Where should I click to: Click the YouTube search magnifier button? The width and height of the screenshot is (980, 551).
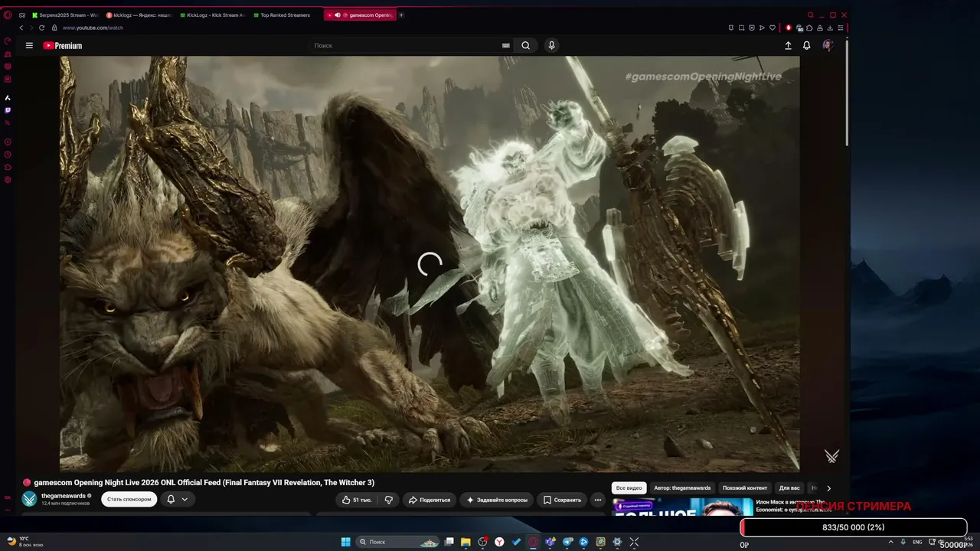point(526,46)
